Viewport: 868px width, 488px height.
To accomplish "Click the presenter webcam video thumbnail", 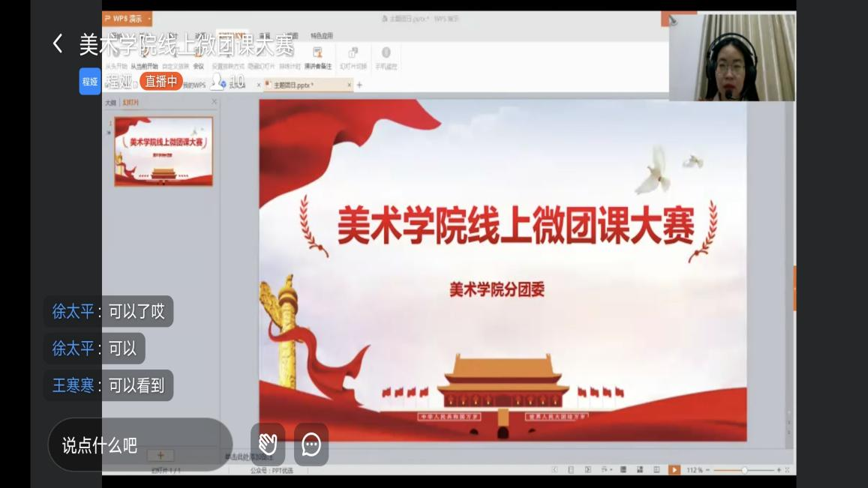I will (731, 57).
